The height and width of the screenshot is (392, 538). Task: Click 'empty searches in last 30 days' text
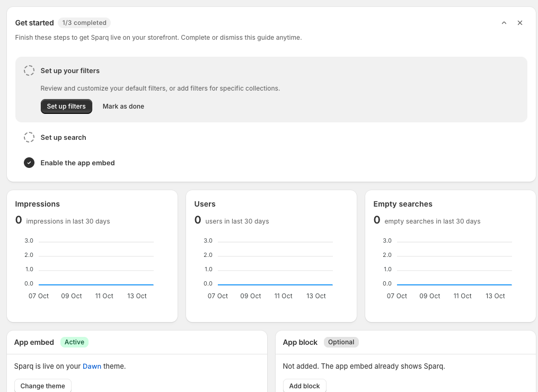click(x=433, y=221)
